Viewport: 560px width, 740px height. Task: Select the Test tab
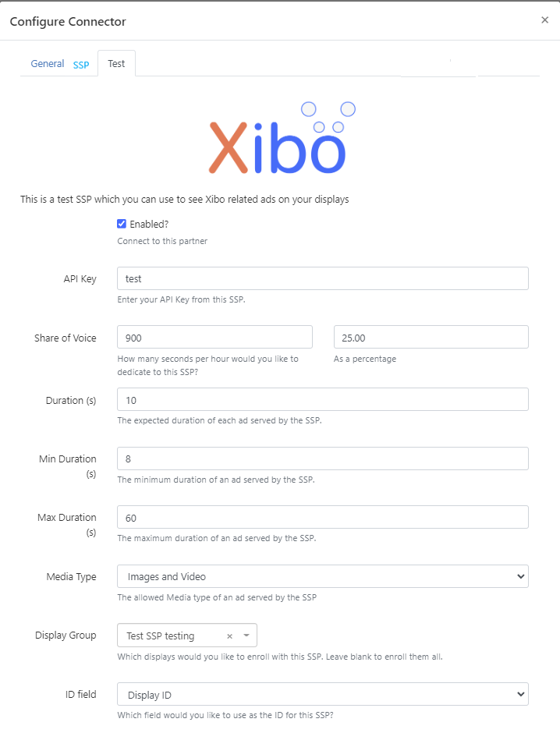(116, 64)
